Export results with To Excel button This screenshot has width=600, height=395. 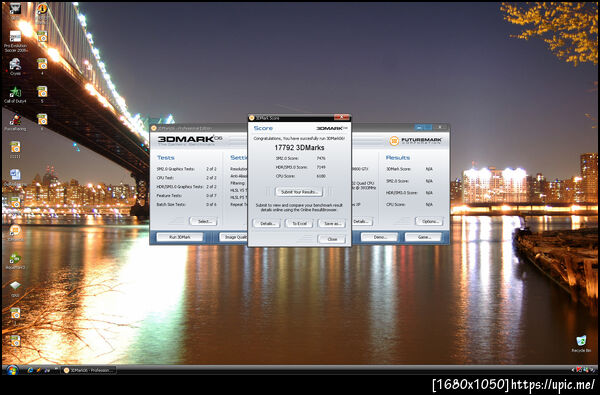(x=299, y=224)
